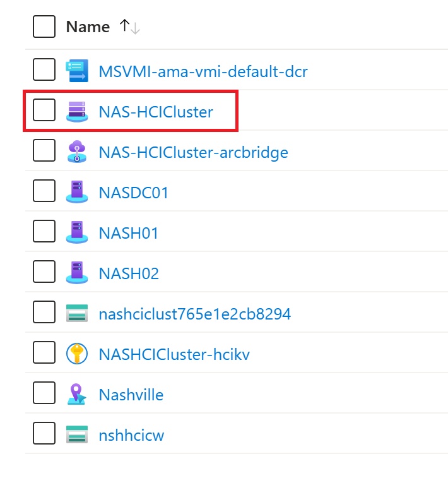Select the NASH02 row checkbox
Screen dimensions: 448x478
tap(44, 272)
